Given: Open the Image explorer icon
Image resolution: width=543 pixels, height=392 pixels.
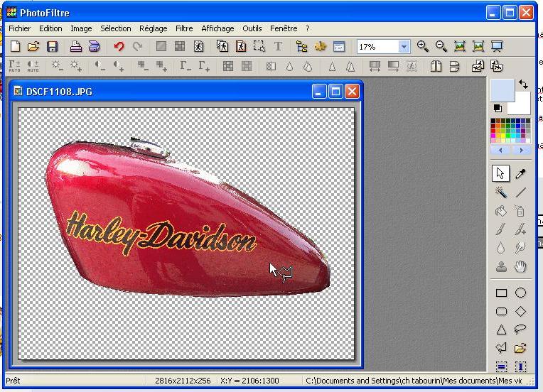Looking at the screenshot, I should tap(301, 46).
